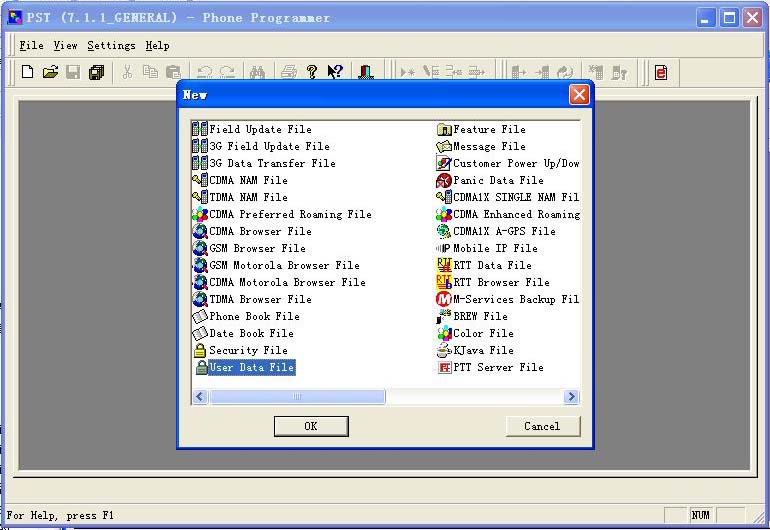Click the Undo toolbar icon
770x530 pixels.
pos(204,72)
